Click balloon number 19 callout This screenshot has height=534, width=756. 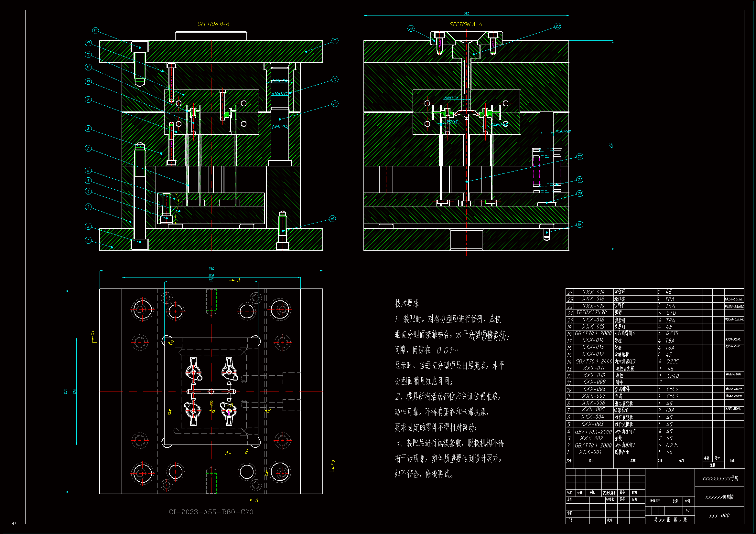click(579, 225)
